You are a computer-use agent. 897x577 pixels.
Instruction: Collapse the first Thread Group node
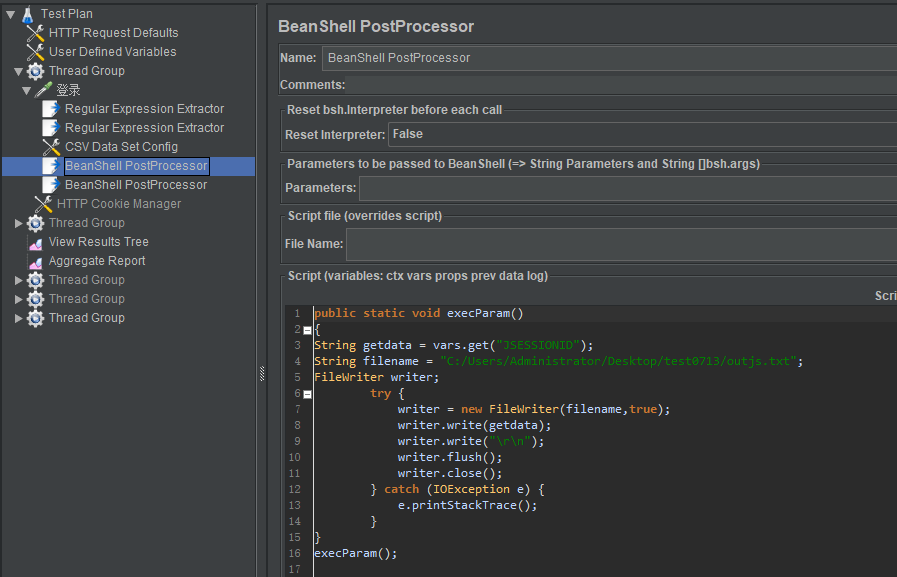pyautogui.click(x=18, y=71)
